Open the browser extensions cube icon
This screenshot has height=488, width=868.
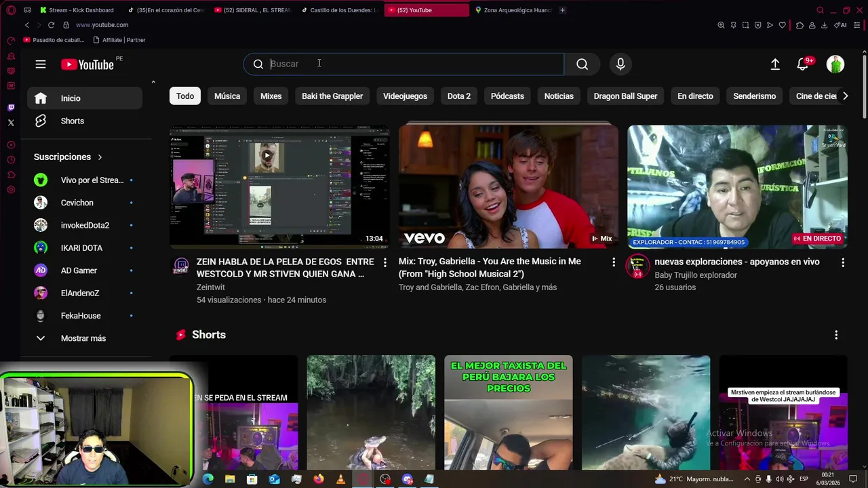point(800,25)
